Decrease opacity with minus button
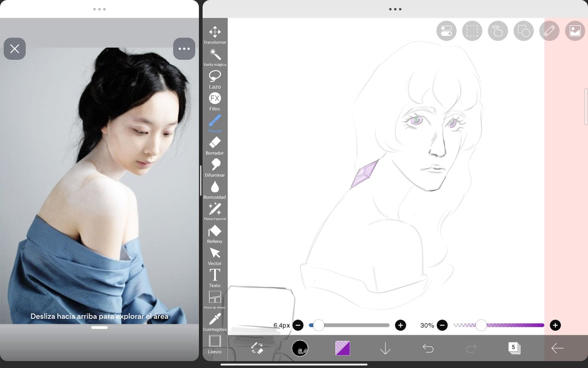This screenshot has width=588, height=368. click(x=442, y=325)
